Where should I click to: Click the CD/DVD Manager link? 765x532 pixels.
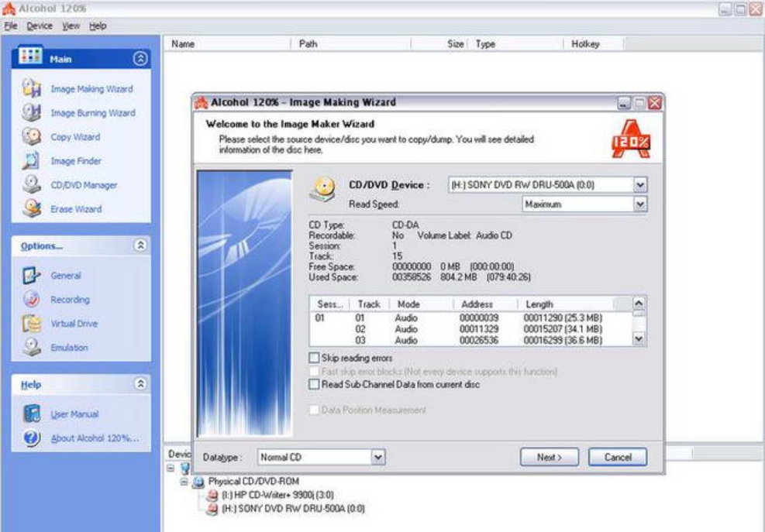[x=84, y=185]
